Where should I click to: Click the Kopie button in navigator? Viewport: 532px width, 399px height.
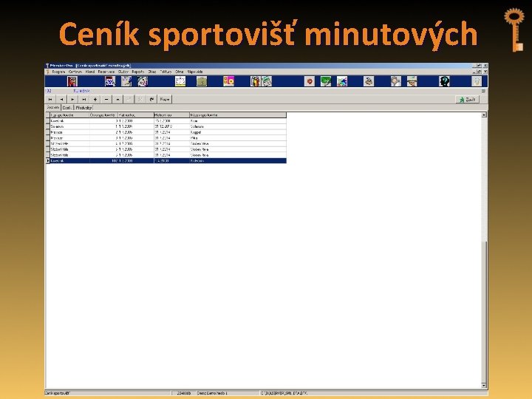pyautogui.click(x=165, y=100)
